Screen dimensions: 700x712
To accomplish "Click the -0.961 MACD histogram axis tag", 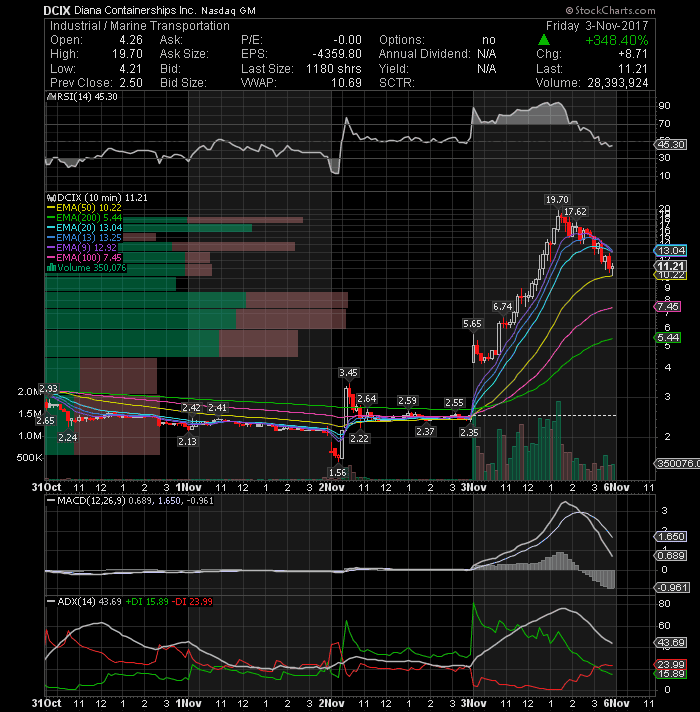I will (x=672, y=588).
